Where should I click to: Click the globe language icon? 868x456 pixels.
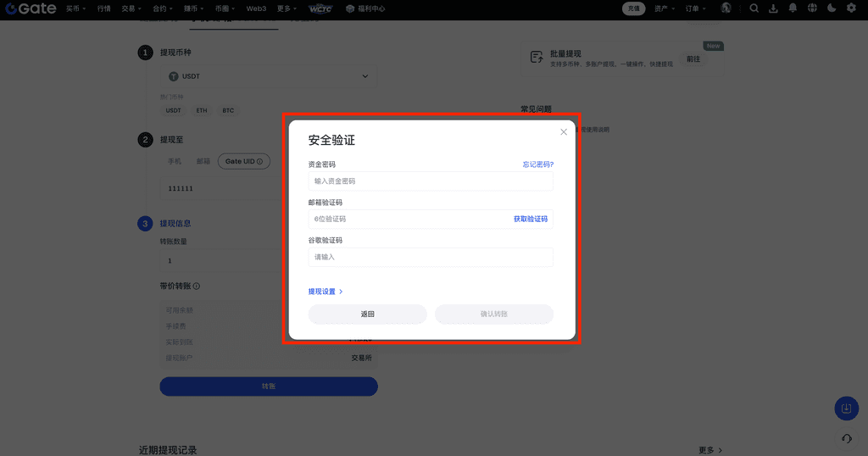pos(812,8)
